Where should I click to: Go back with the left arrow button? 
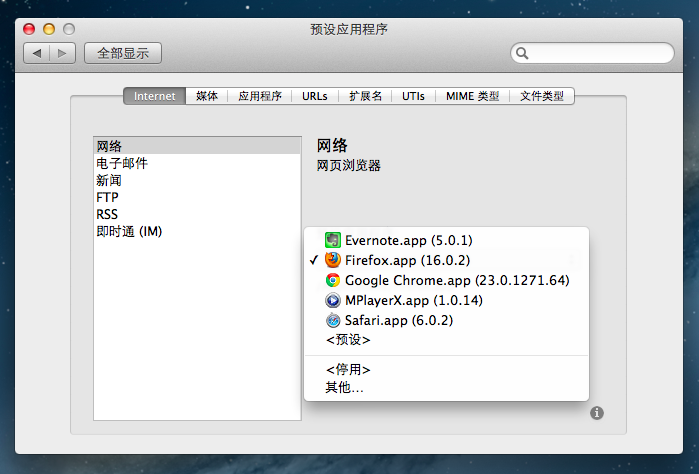click(37, 54)
